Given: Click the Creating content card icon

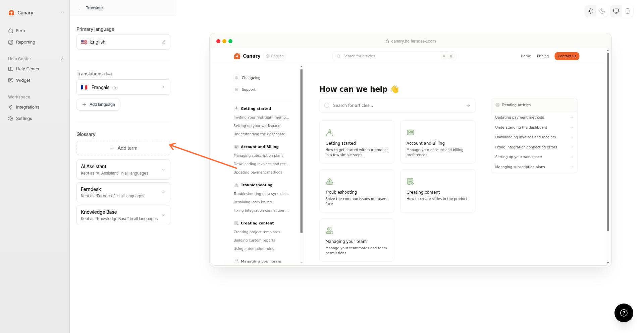Looking at the screenshot, I should click(x=410, y=182).
